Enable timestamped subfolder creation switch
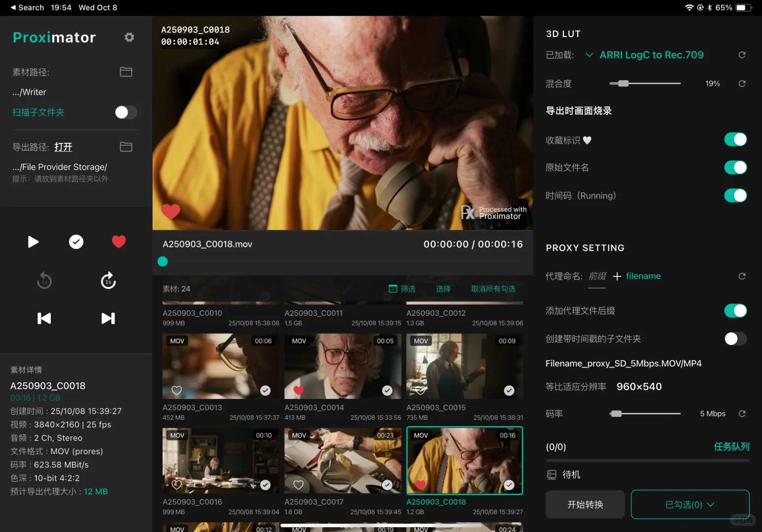762x532 pixels. point(735,339)
